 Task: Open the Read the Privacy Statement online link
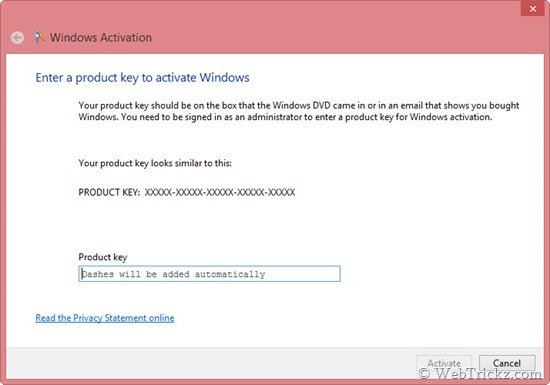coord(105,318)
